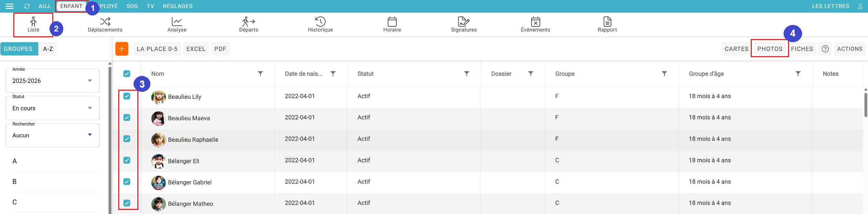Click the orange add child button
868x214 pixels.
pyautogui.click(x=122, y=49)
